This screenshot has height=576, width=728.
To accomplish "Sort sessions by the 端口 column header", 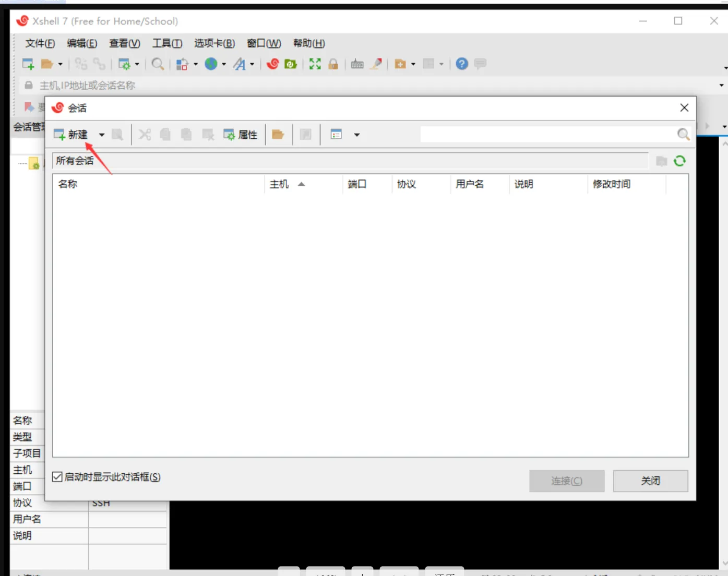I will pyautogui.click(x=367, y=184).
